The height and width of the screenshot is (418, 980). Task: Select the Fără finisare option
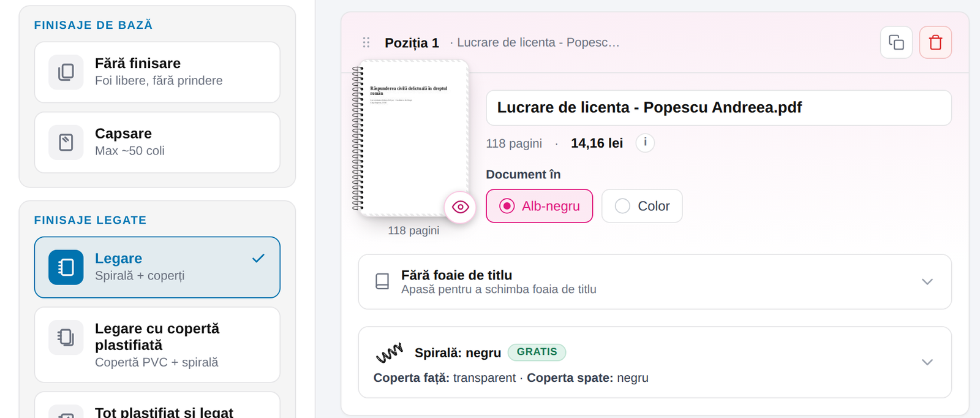tap(157, 72)
